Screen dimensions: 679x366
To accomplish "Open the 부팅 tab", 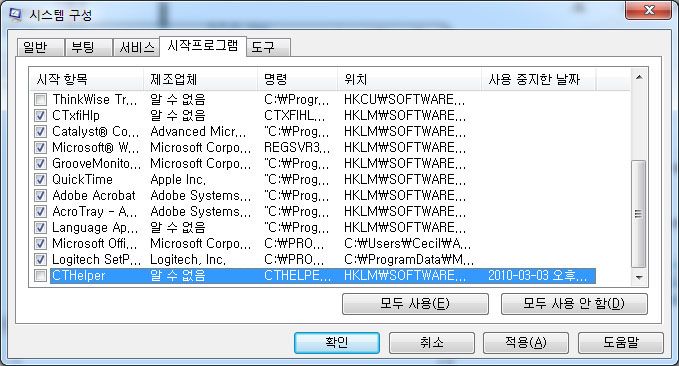I will tap(88, 47).
